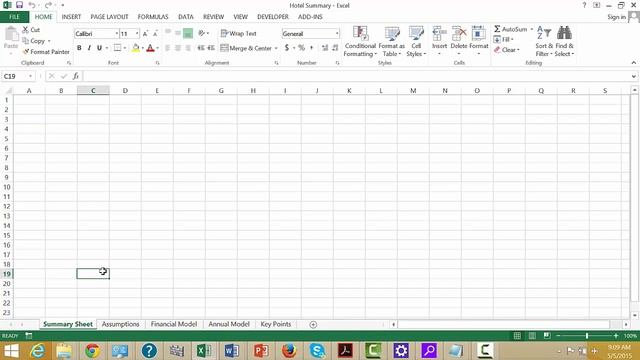
Task: Open the Financial Model sheet tab
Action: tap(174, 324)
